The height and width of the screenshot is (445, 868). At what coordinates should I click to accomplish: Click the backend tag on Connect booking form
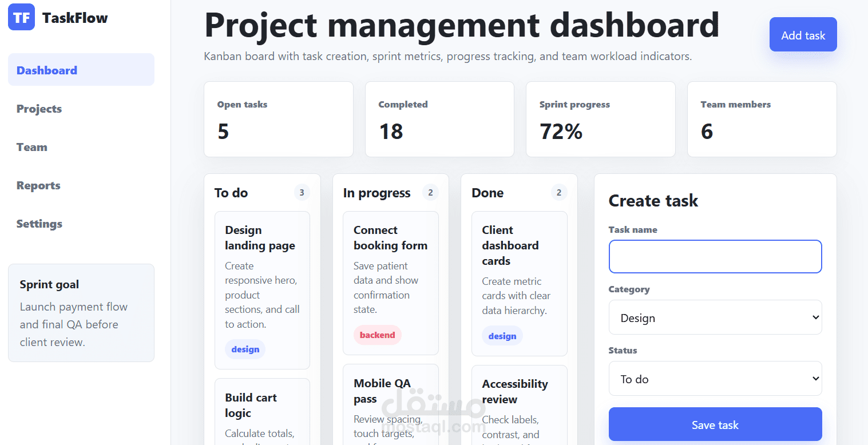pos(378,335)
